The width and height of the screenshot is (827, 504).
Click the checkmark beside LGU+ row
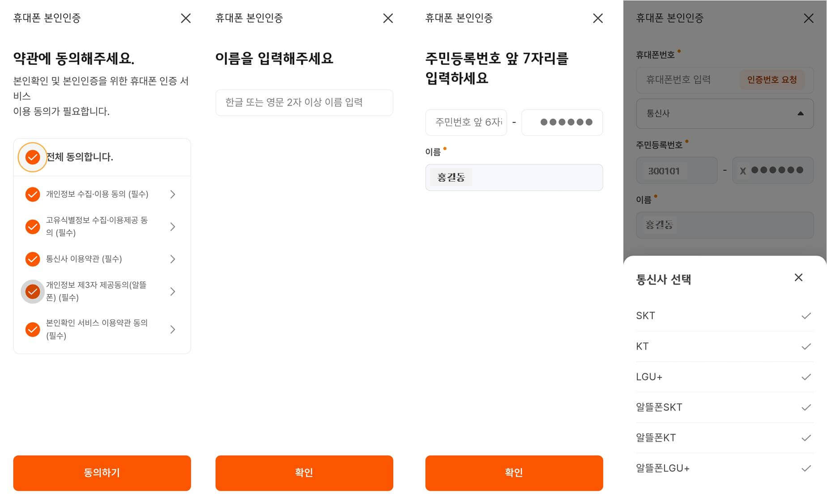[x=806, y=377]
